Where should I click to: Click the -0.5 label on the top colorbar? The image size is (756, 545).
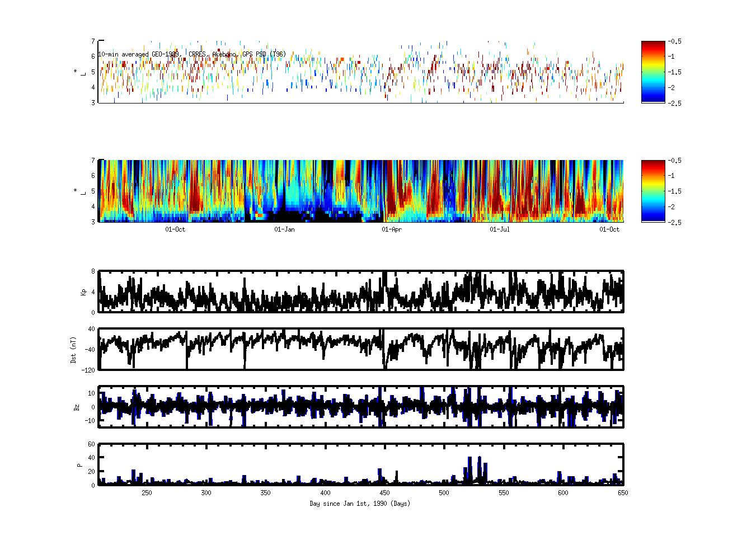[x=674, y=41]
